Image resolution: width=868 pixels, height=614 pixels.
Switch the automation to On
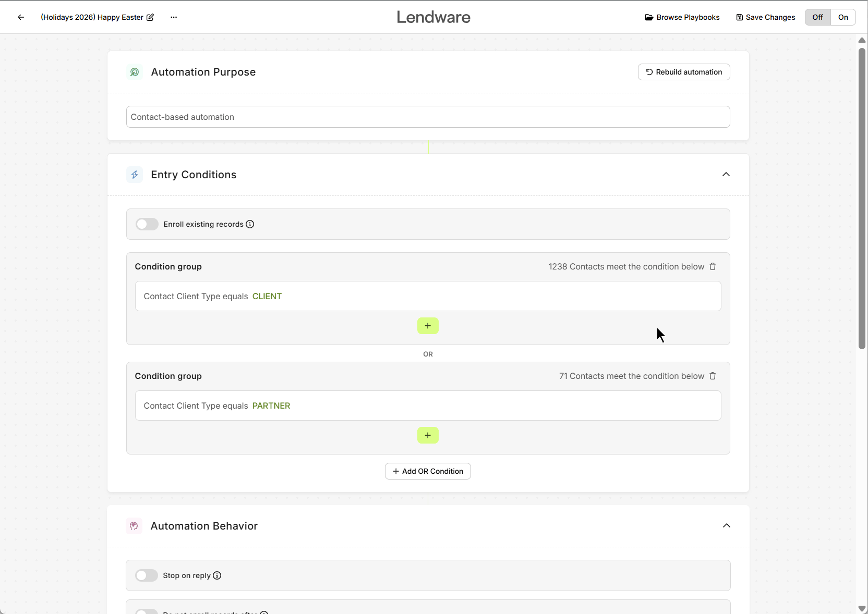coord(842,17)
